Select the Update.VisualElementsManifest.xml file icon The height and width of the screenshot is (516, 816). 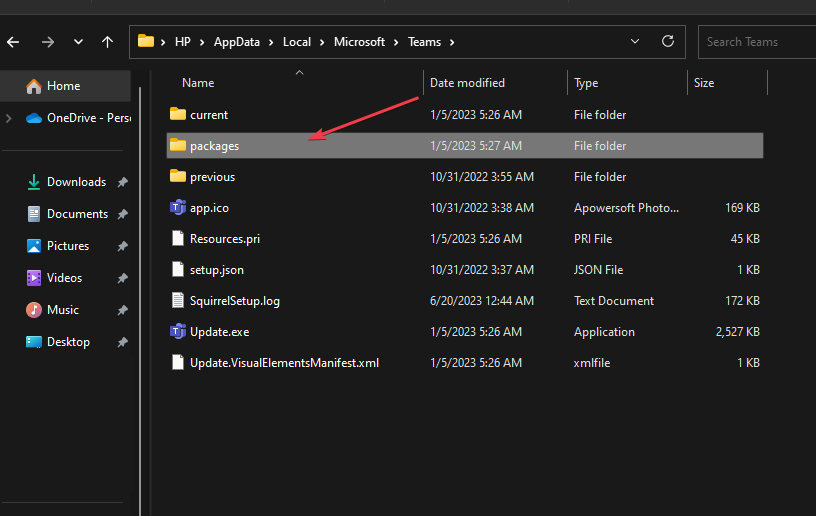pyautogui.click(x=178, y=363)
